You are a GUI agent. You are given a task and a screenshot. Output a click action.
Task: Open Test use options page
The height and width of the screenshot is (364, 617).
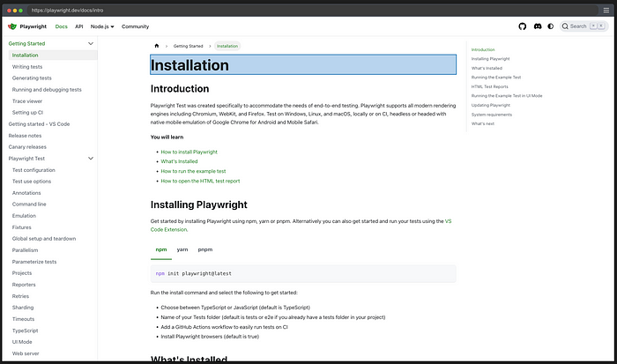point(32,182)
